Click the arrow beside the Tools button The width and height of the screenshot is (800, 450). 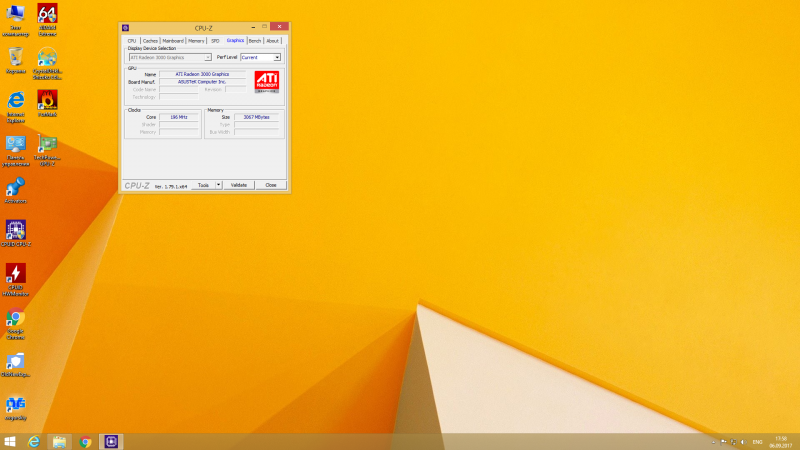tap(219, 185)
